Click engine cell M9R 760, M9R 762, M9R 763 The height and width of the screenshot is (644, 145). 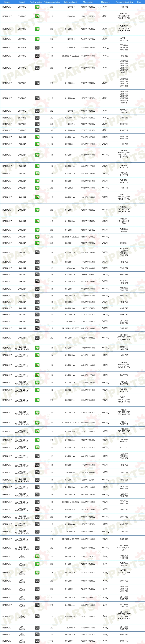coord(124,589)
